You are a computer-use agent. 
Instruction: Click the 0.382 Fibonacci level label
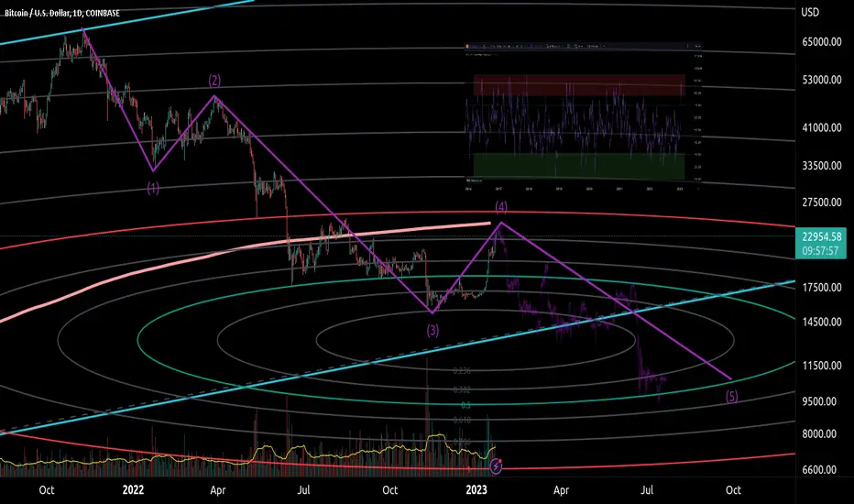[462, 389]
